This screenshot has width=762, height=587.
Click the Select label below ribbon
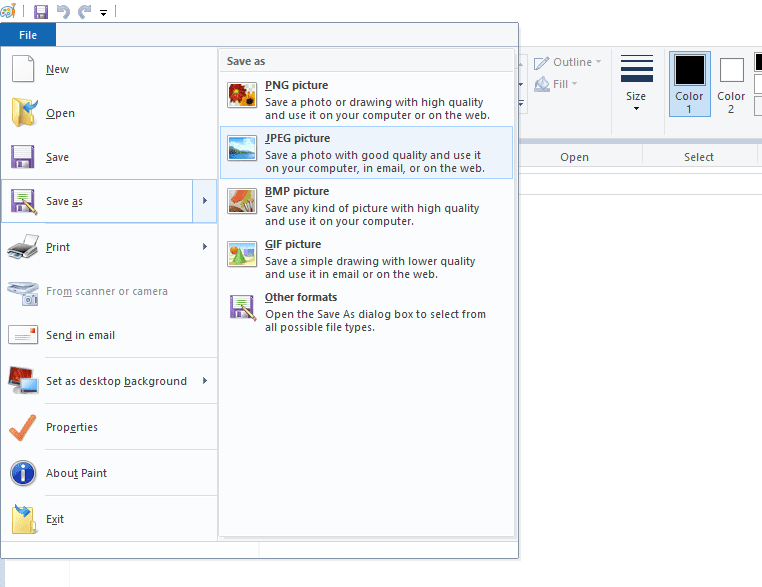point(699,157)
